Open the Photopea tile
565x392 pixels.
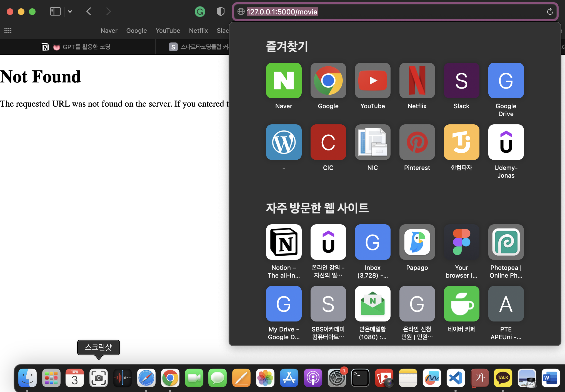pyautogui.click(x=506, y=242)
